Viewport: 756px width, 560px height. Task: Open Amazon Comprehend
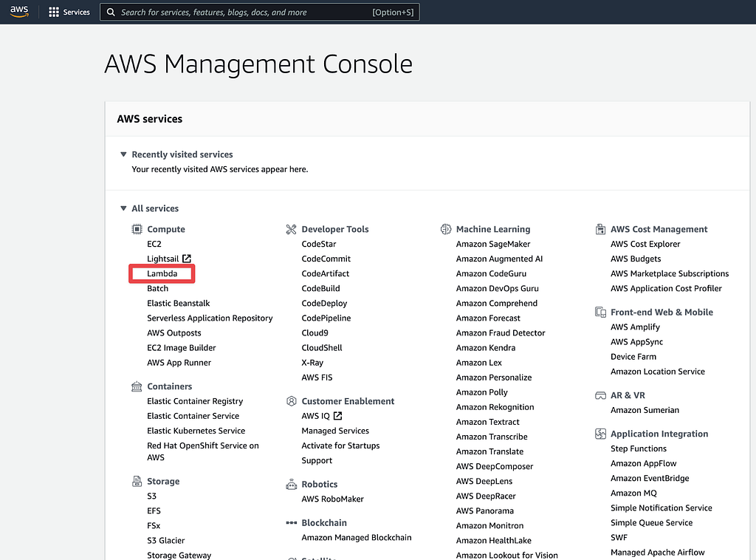click(497, 304)
